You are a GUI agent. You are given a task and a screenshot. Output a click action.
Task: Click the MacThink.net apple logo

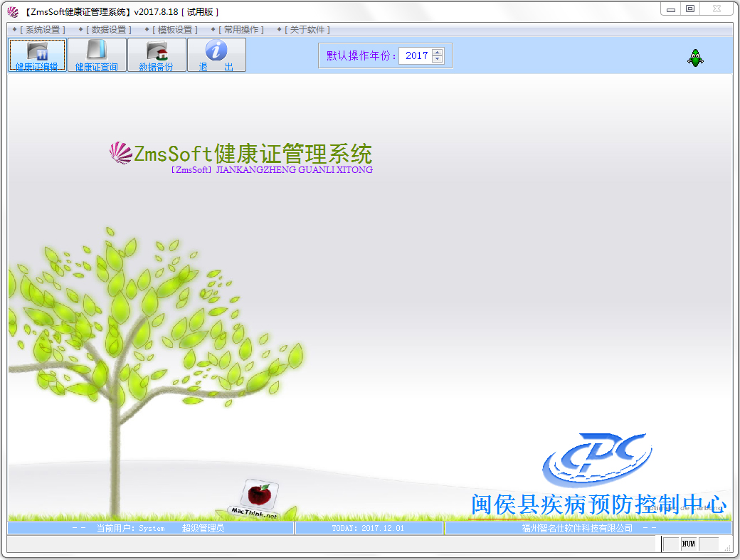tap(259, 495)
